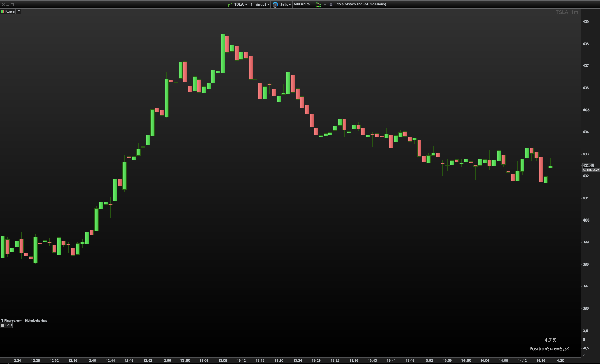Click Tesla Motors Inc title text
The width and height of the screenshot is (600, 364).
360,4
